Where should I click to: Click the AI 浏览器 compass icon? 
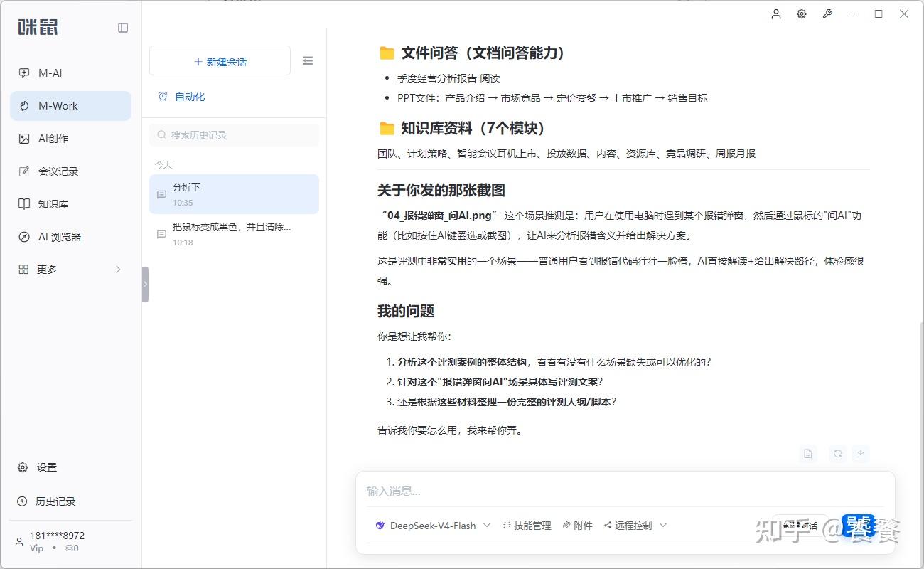(x=24, y=237)
